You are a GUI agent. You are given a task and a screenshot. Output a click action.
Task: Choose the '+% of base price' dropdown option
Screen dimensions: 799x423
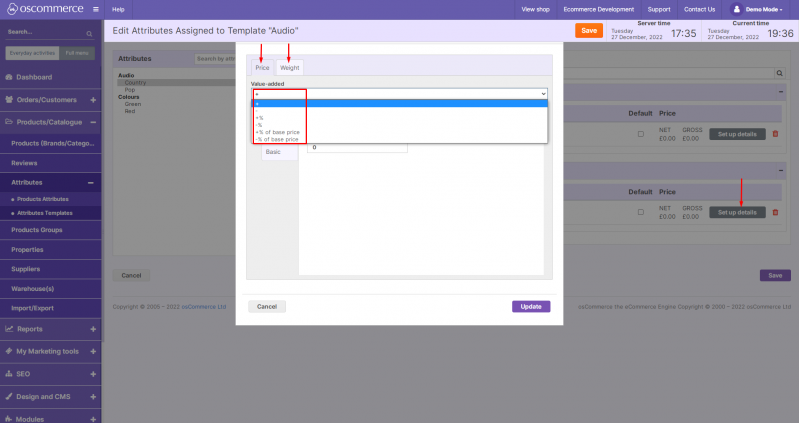(x=277, y=132)
